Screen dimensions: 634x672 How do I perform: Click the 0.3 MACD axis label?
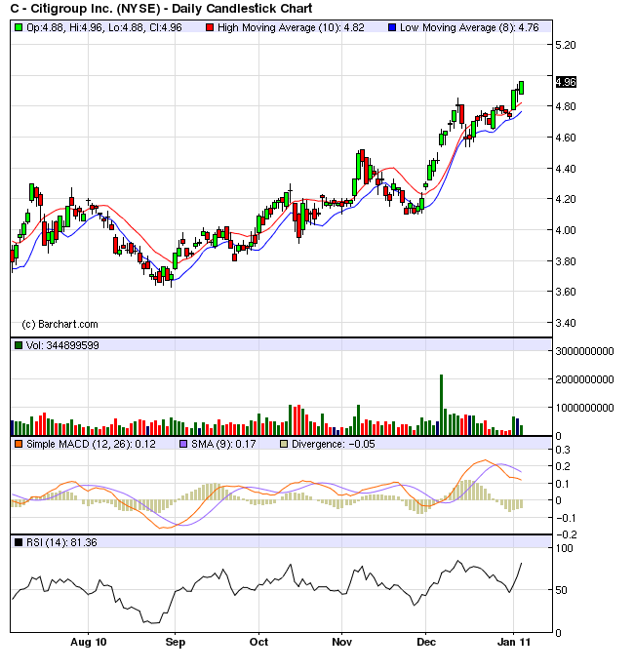click(563, 450)
